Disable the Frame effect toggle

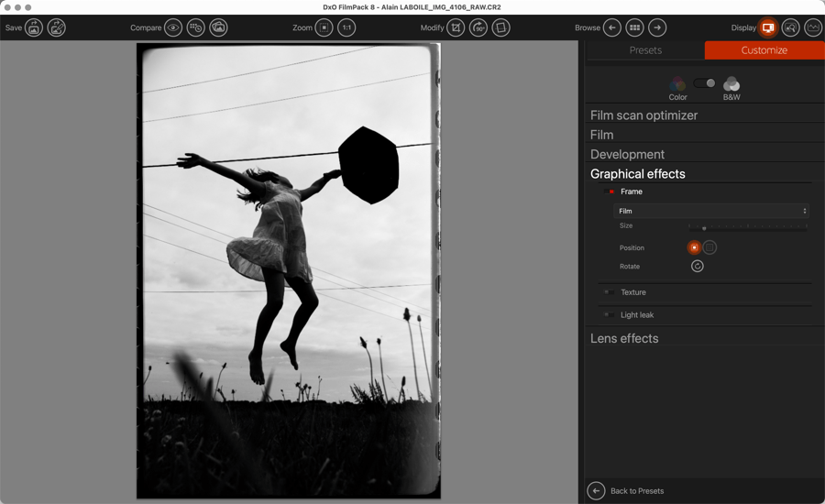point(610,192)
